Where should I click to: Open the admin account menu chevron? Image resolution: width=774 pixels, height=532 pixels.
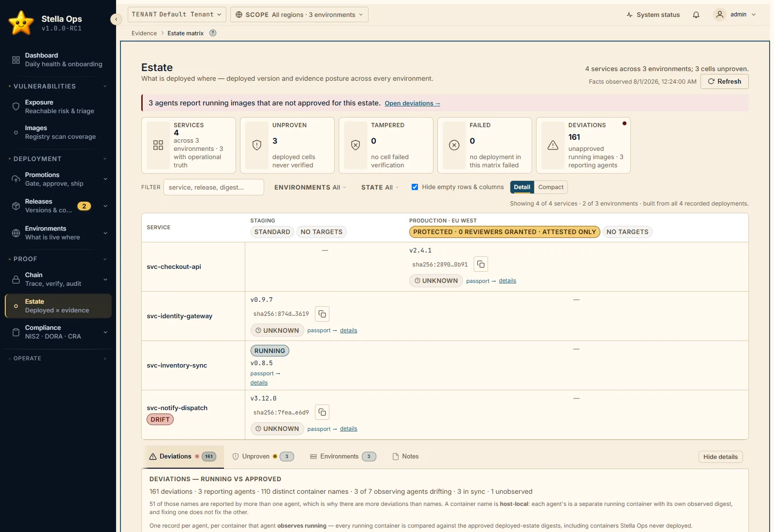click(754, 15)
